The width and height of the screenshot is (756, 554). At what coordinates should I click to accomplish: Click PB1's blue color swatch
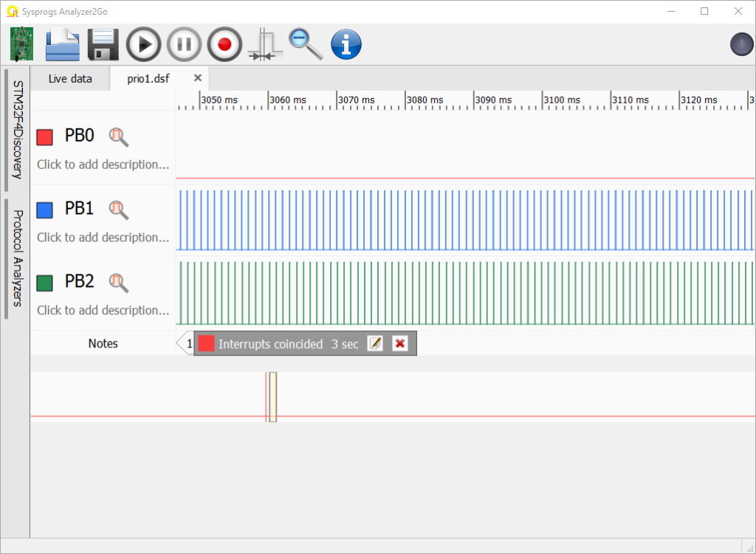(46, 210)
